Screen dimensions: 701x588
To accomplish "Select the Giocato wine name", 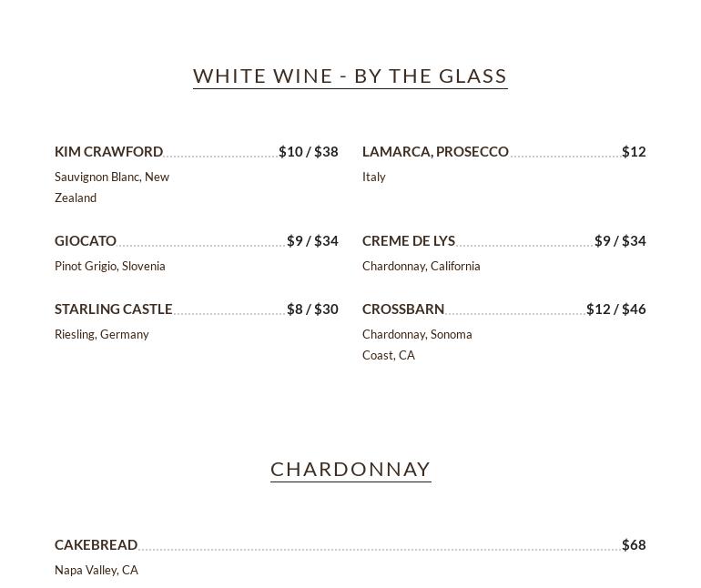I will pos(86,241).
